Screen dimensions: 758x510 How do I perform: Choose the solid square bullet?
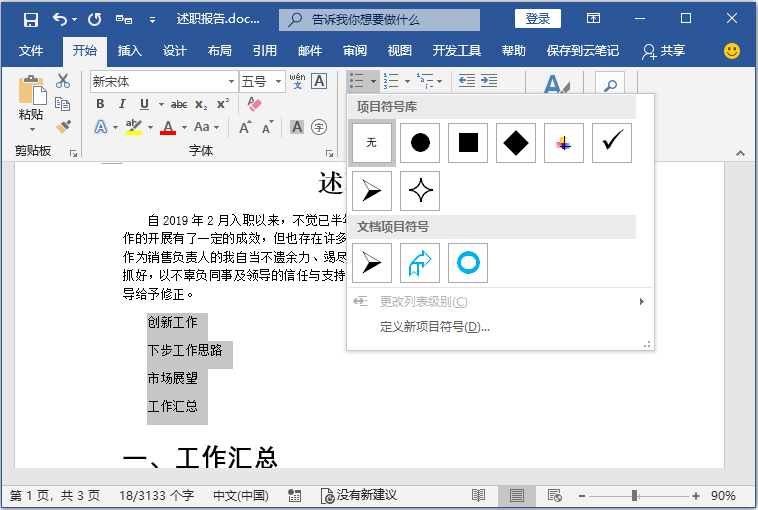coord(467,143)
